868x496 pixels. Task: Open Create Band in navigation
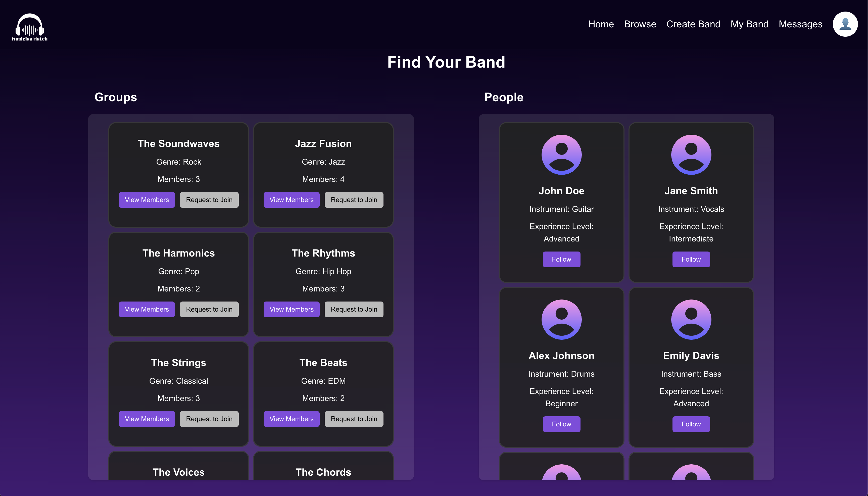point(693,24)
